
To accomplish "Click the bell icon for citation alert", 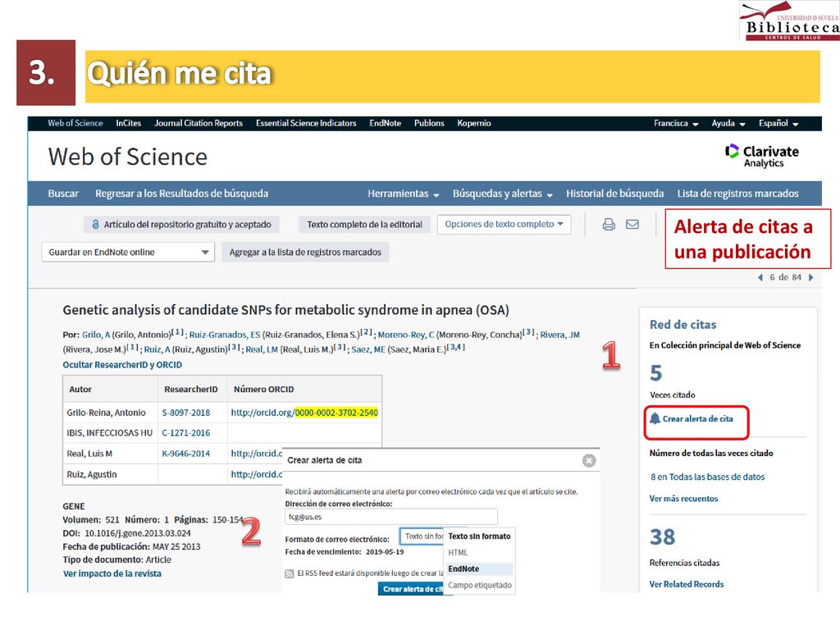I will (655, 418).
